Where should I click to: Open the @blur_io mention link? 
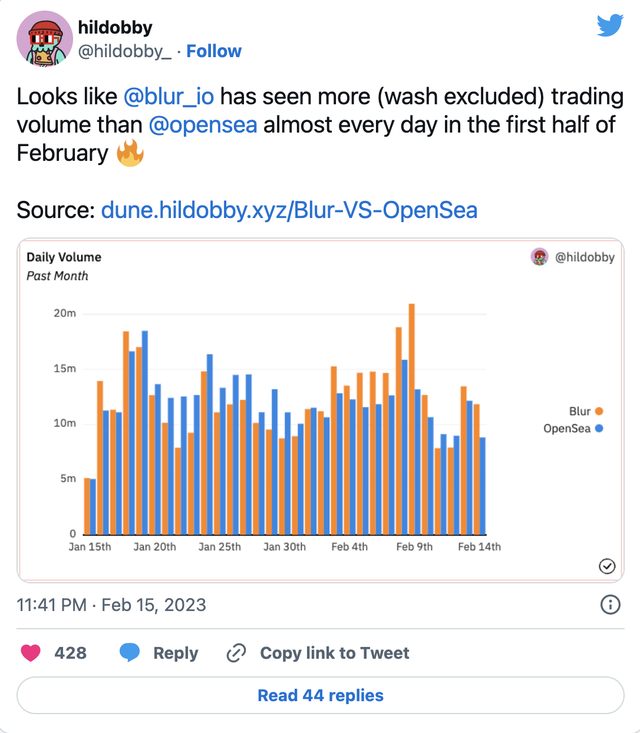coord(168,98)
